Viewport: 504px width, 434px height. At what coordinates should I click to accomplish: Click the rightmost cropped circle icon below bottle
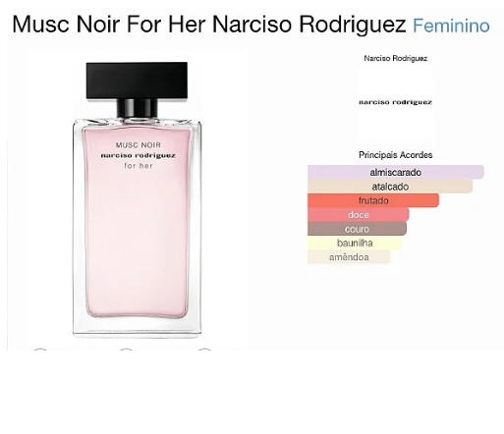(x=204, y=350)
